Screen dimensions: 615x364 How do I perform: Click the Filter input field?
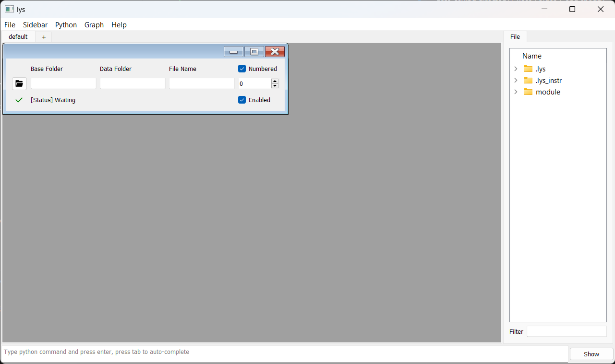(x=567, y=331)
